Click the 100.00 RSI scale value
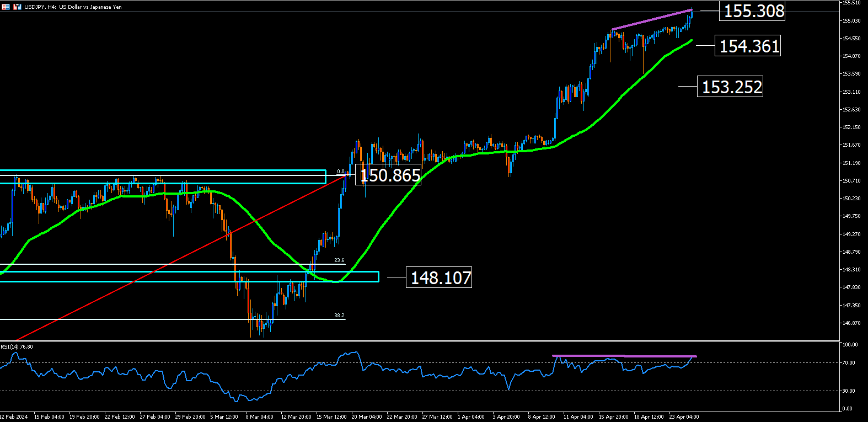Viewport: 868px width, 422px height. click(850, 345)
